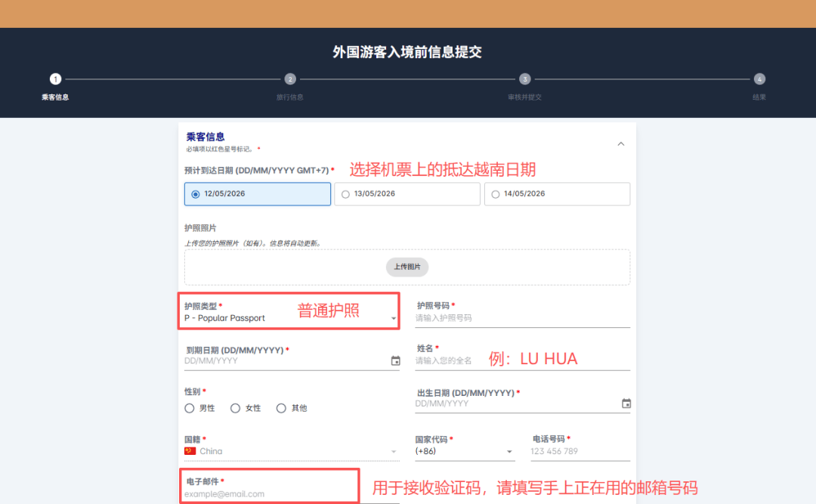Click the step label 结果
Viewport: 816px width, 504px height.
759,97
